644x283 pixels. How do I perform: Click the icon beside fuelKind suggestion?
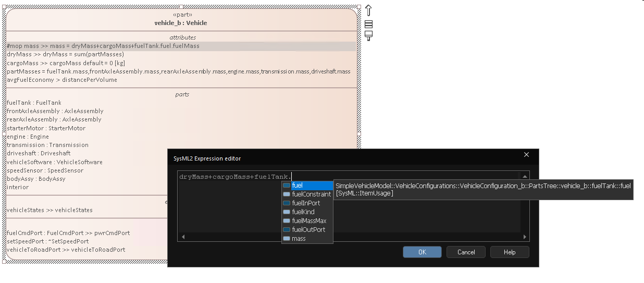pyautogui.click(x=287, y=212)
